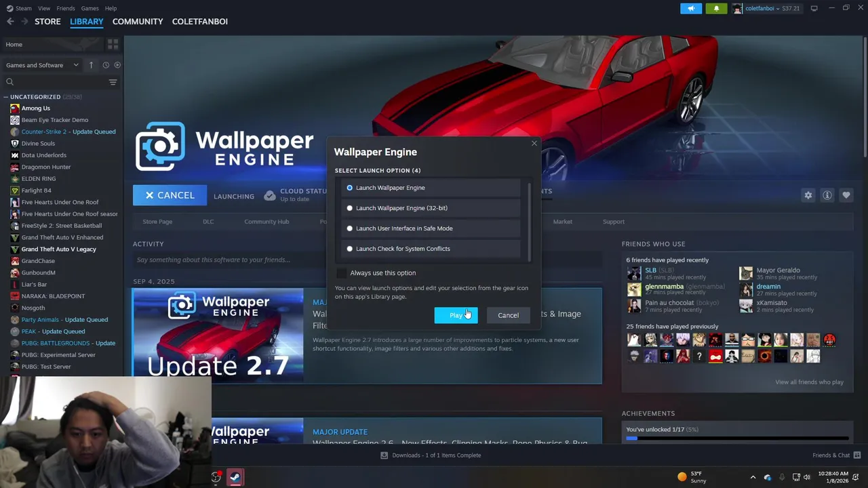The width and height of the screenshot is (868, 488).
Task: Open the DLC link
Action: point(208,222)
